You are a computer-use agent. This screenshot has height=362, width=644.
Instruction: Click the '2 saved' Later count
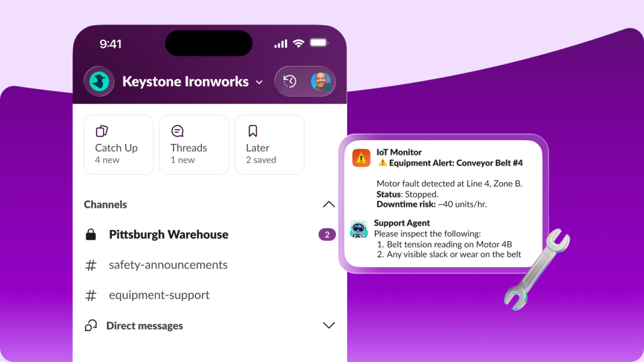[261, 160]
